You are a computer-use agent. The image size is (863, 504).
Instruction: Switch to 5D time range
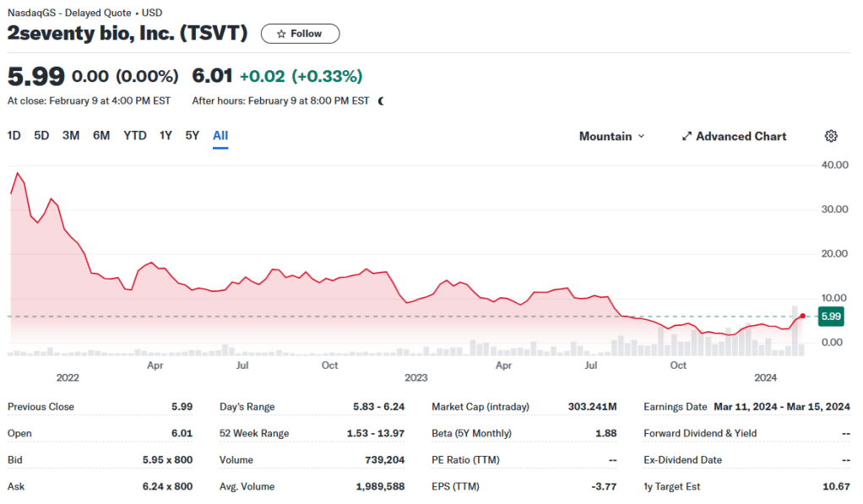coord(41,135)
